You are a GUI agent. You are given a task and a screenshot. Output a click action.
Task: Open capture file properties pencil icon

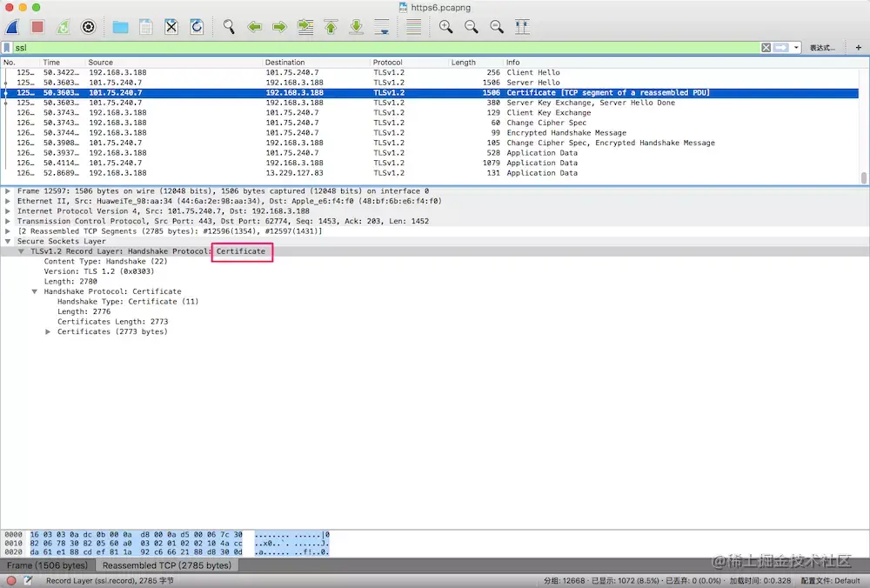[x=28, y=581]
